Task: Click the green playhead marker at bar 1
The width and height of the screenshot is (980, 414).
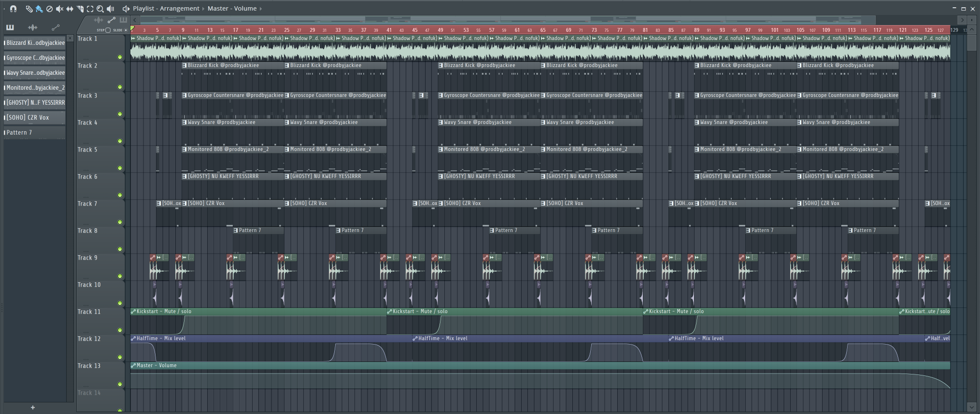Action: 132,29
